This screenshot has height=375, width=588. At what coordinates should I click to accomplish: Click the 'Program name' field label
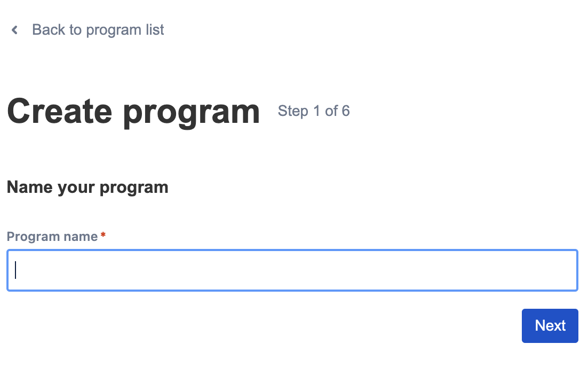point(52,237)
